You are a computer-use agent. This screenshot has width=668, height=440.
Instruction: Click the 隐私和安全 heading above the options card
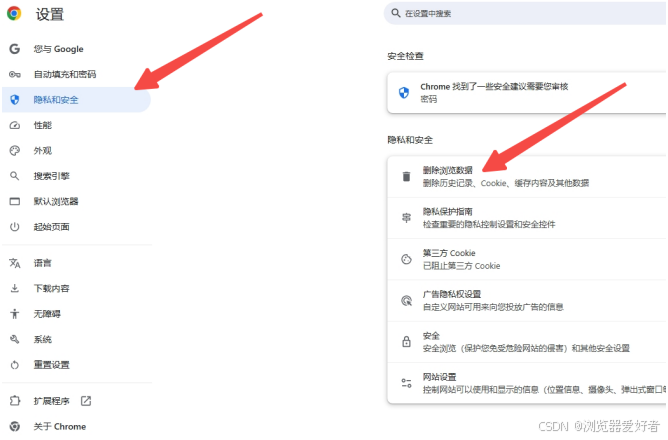click(410, 140)
